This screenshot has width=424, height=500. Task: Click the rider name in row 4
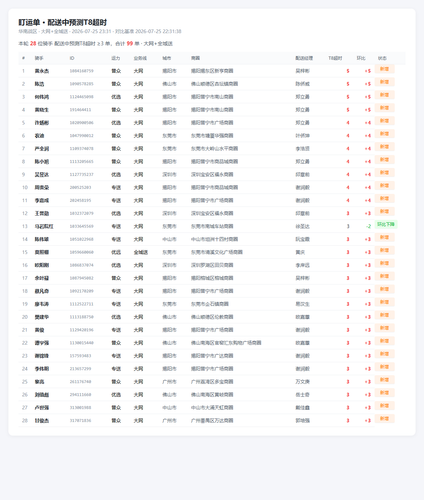tap(42, 110)
